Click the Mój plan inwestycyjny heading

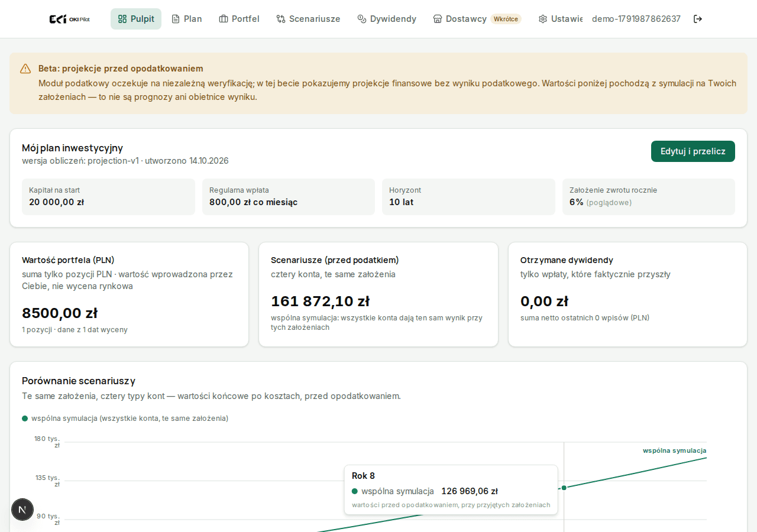73,148
